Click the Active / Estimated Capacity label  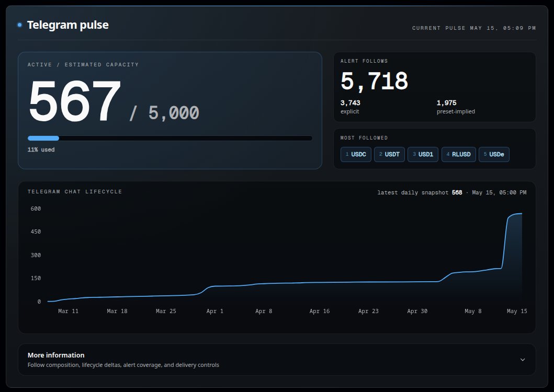coord(83,65)
